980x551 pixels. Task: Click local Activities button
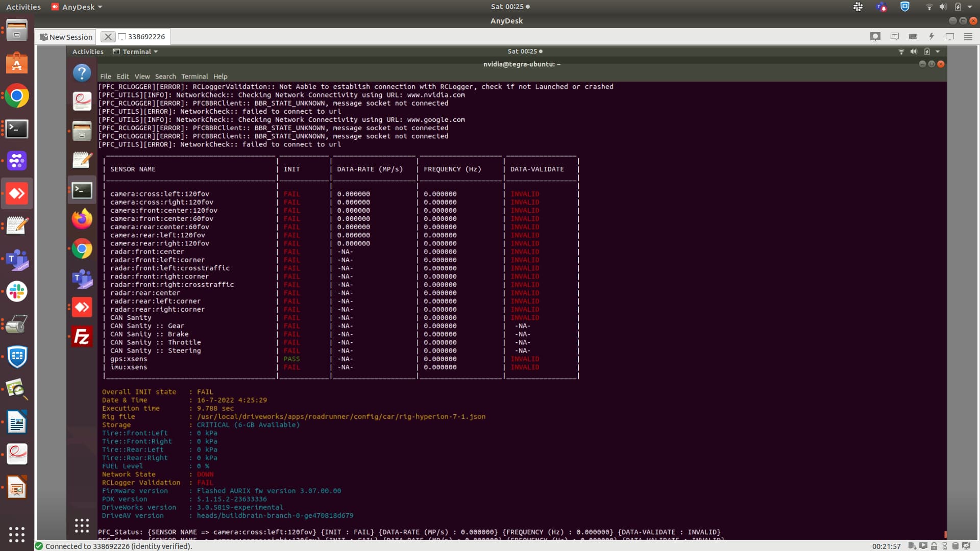[23, 7]
